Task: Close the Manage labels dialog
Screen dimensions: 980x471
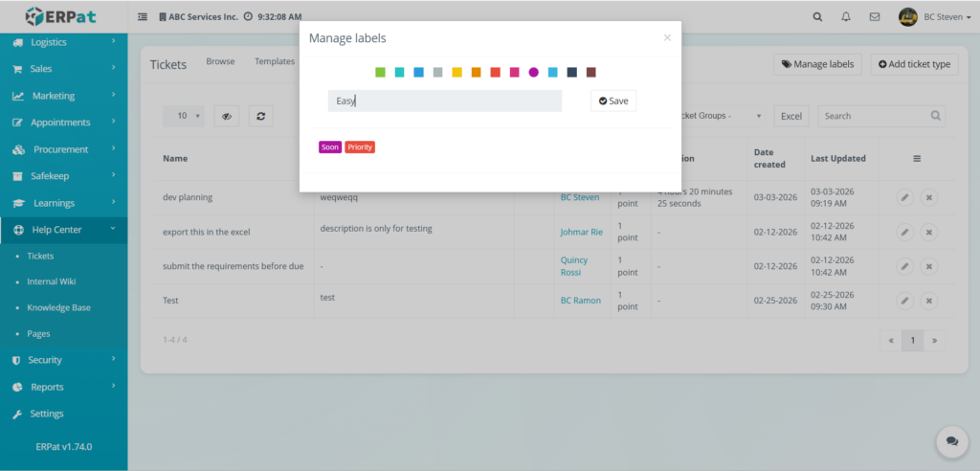Action: 667,37
